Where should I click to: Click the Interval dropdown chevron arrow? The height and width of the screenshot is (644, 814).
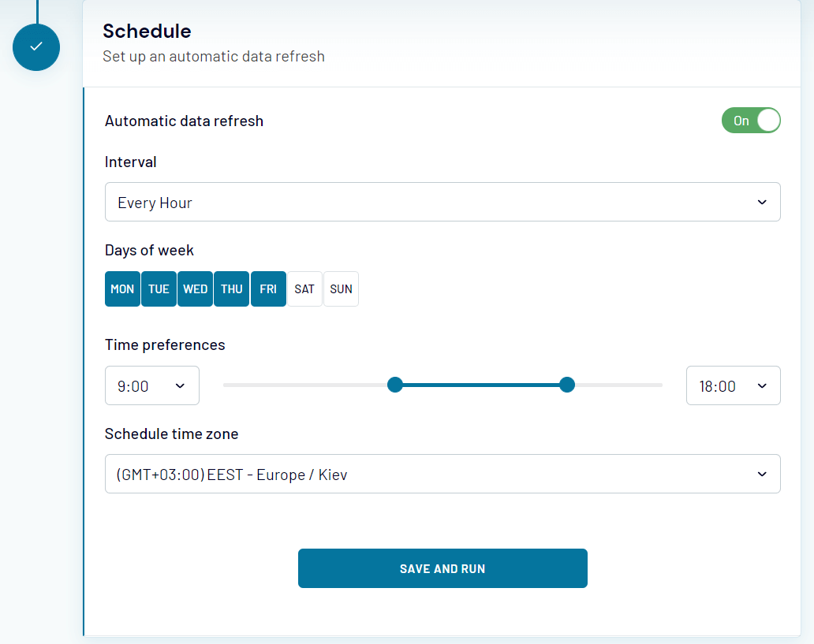[762, 203]
